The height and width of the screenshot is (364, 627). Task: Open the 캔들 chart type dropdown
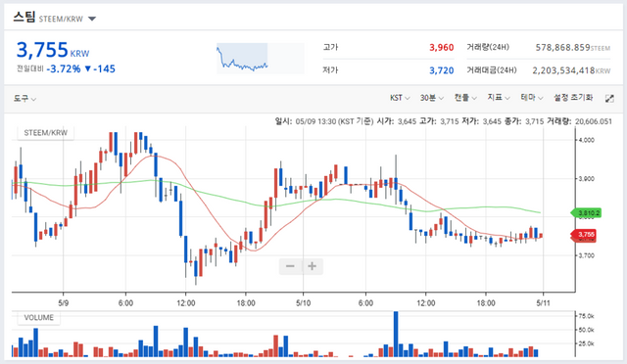465,98
